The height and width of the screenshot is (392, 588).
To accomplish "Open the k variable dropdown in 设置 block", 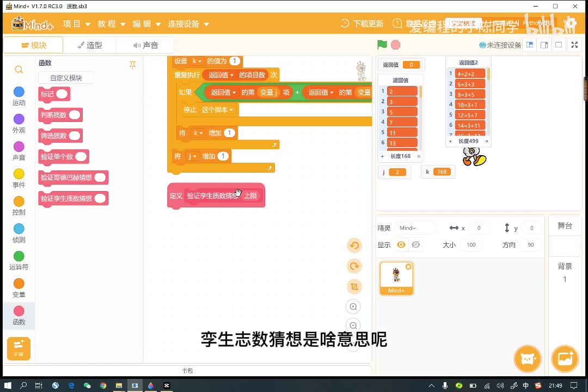I will click(x=197, y=61).
